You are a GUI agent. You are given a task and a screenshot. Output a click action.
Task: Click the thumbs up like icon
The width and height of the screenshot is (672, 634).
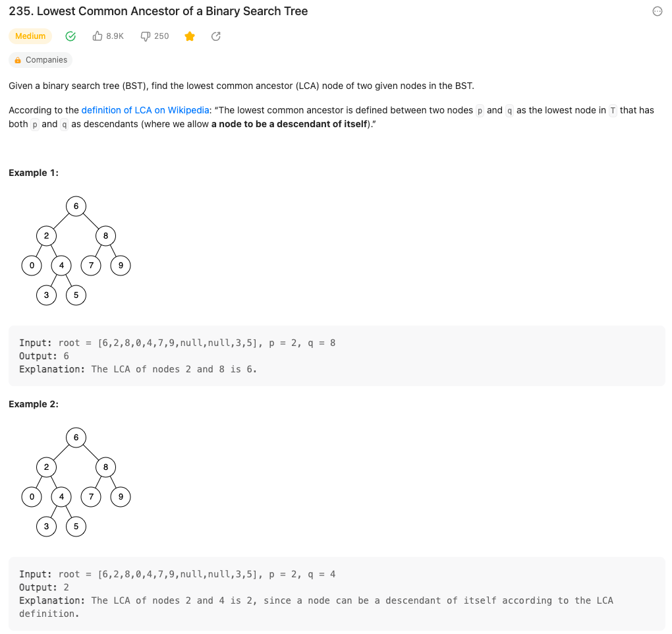tap(98, 36)
